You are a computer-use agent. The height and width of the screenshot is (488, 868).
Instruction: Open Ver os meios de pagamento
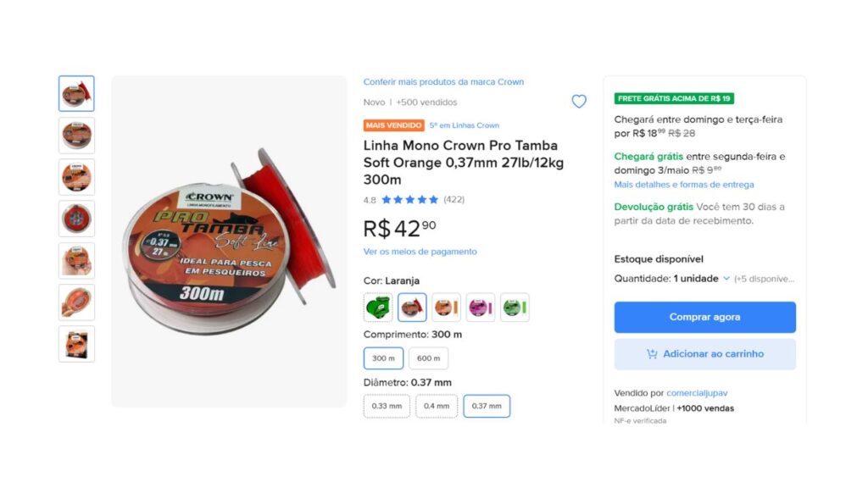click(420, 252)
